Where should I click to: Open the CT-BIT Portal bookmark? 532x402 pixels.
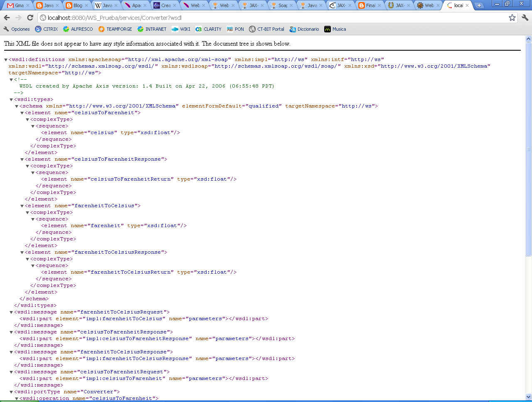267,29
